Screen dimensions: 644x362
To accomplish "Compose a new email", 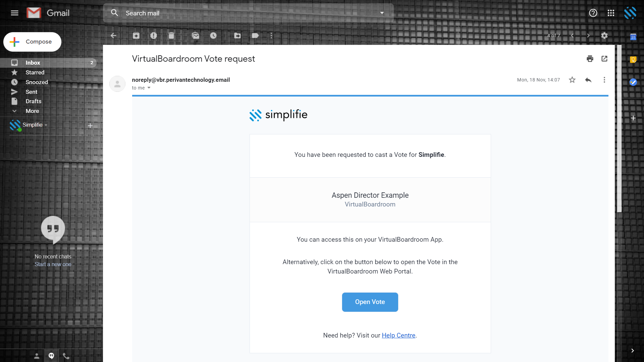I will click(32, 42).
